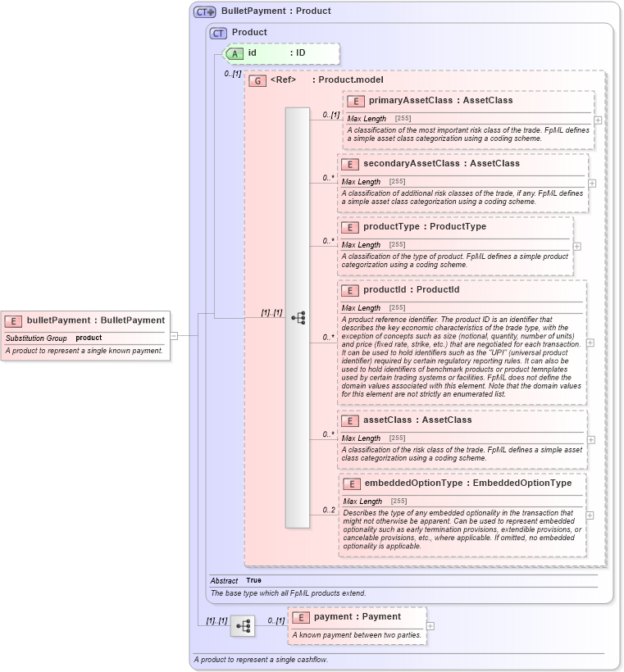The width and height of the screenshot is (624, 672).
Task: Select the <Ref> : Product.model label
Action: (327, 80)
